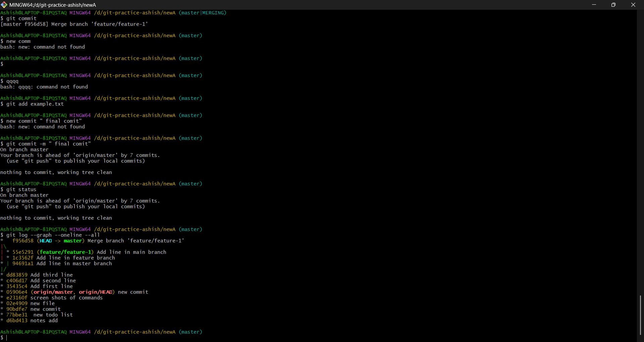
Task: Click the MERGING status in first prompt
Action: point(213,13)
